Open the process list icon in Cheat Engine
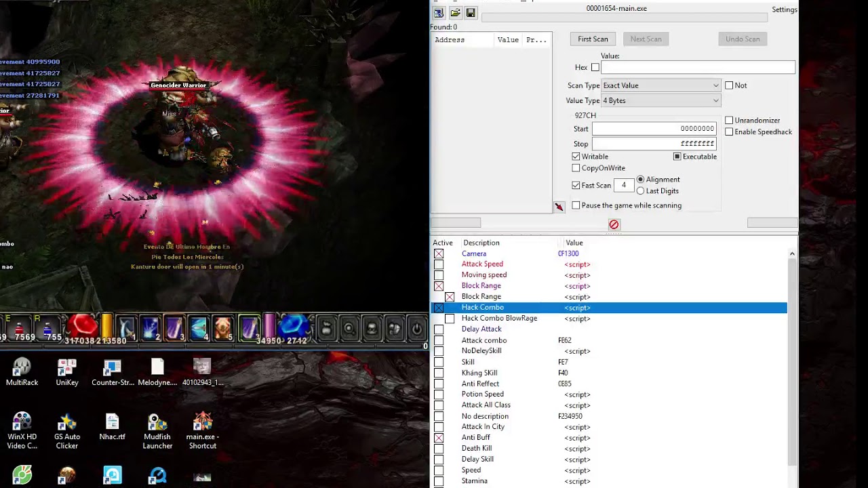Viewport: 868px width, 488px height. tap(439, 13)
